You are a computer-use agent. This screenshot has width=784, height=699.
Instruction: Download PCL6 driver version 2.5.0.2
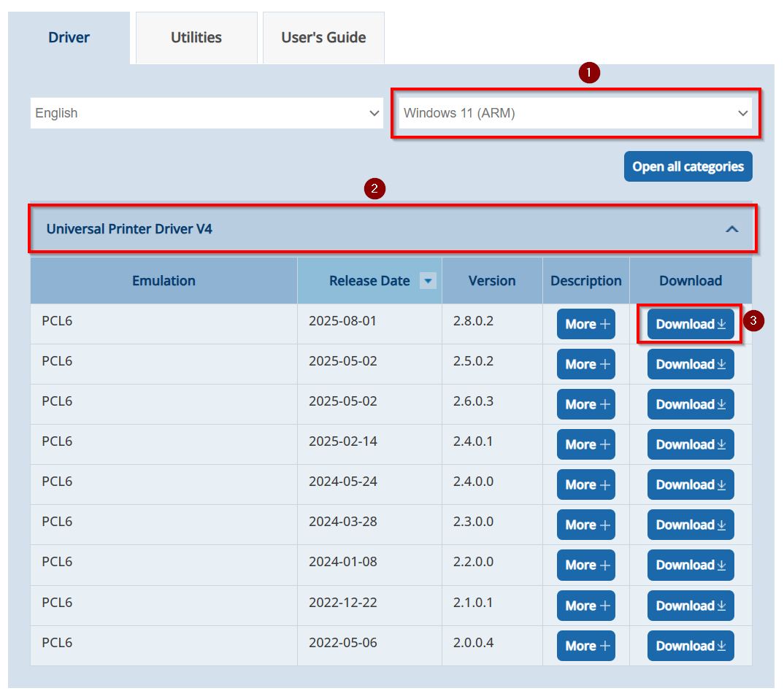click(x=691, y=364)
